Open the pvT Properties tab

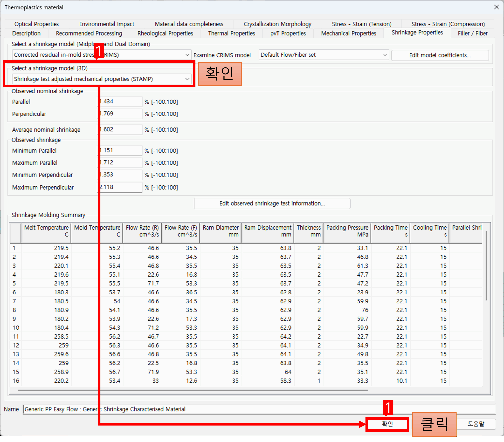coord(288,33)
